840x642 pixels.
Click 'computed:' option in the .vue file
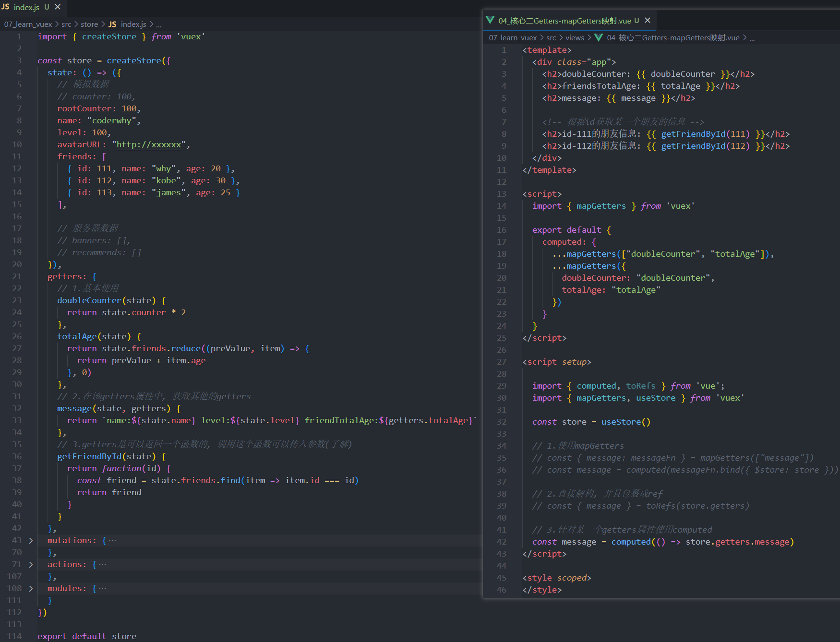564,242
